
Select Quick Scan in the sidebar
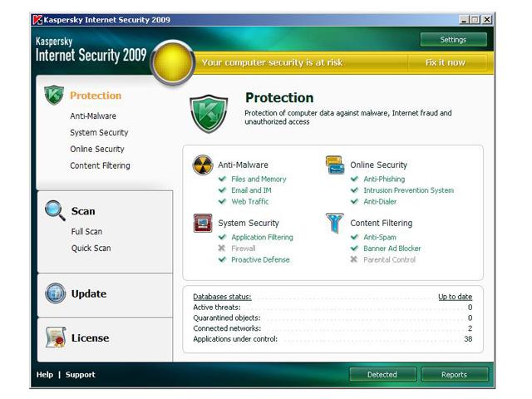click(x=91, y=249)
